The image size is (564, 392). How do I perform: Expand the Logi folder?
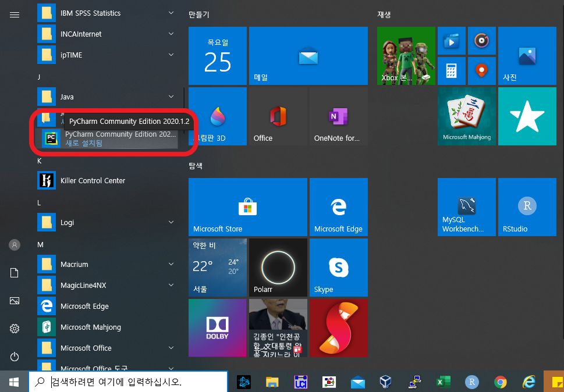point(107,222)
